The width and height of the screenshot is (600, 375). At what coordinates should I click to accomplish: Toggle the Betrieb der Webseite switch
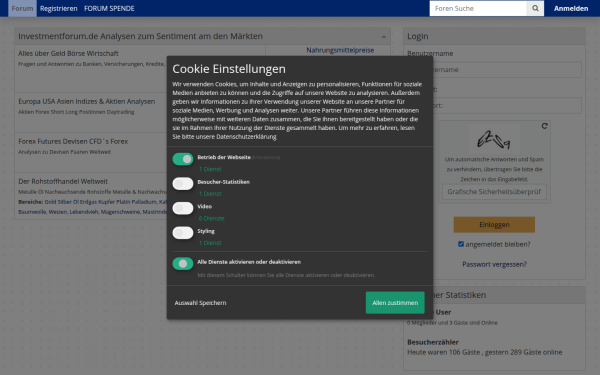pos(183,159)
